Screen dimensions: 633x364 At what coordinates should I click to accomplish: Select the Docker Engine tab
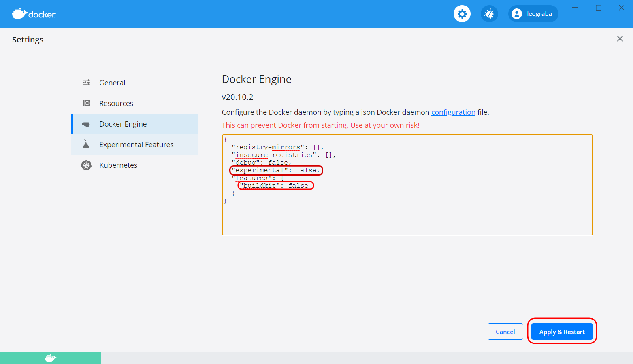134,124
